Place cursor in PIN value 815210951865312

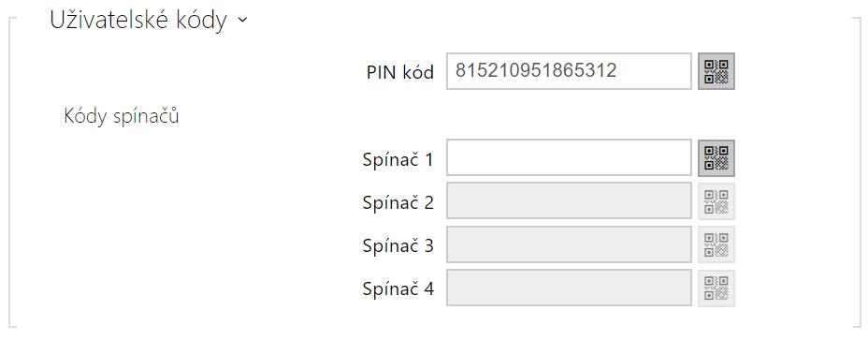(x=536, y=71)
